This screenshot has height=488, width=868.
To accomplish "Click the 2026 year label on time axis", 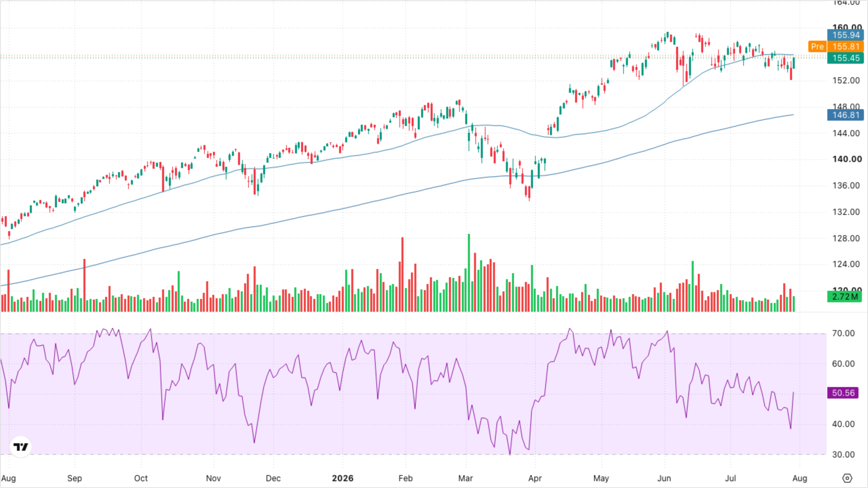I will coord(342,478).
